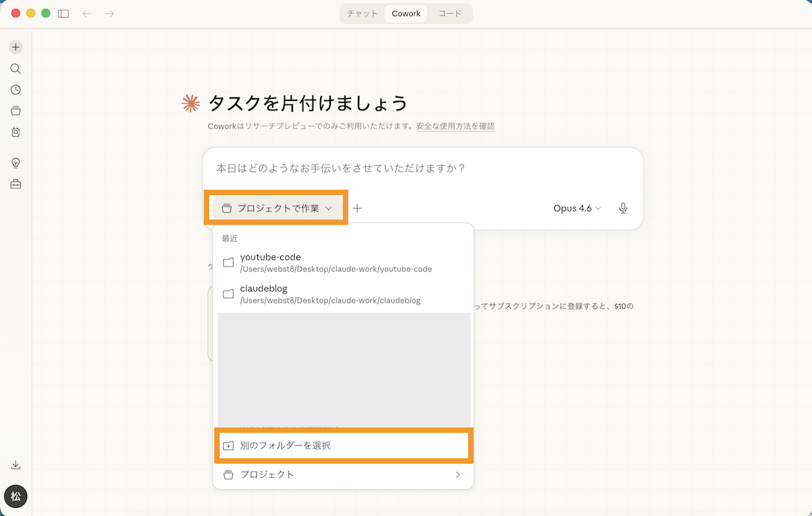Expand the プロジェクトで作業 dropdown

[x=277, y=208]
